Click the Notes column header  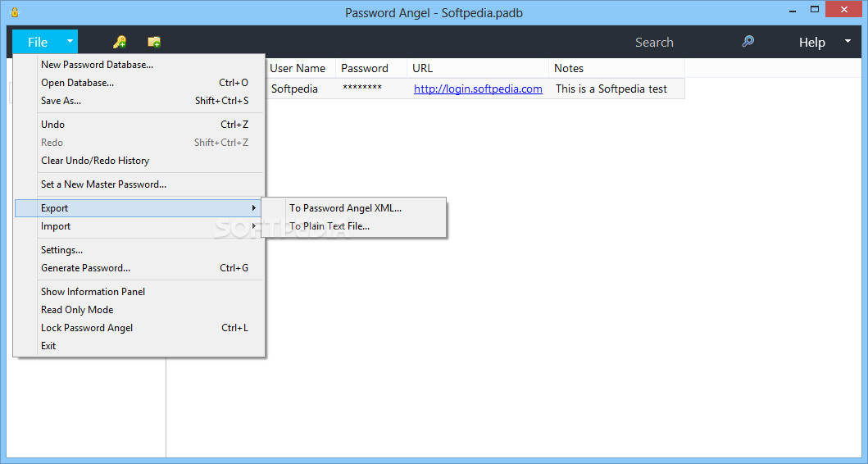click(616, 68)
